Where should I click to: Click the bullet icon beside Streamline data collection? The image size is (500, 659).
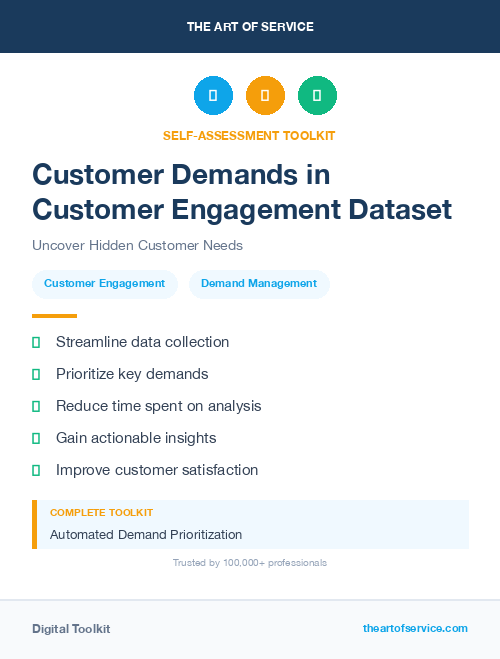pyautogui.click(x=36, y=343)
